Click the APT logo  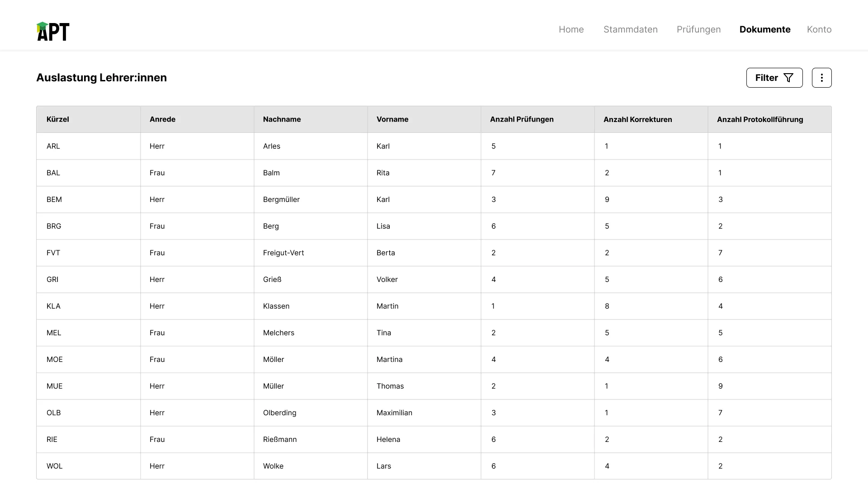pyautogui.click(x=53, y=31)
